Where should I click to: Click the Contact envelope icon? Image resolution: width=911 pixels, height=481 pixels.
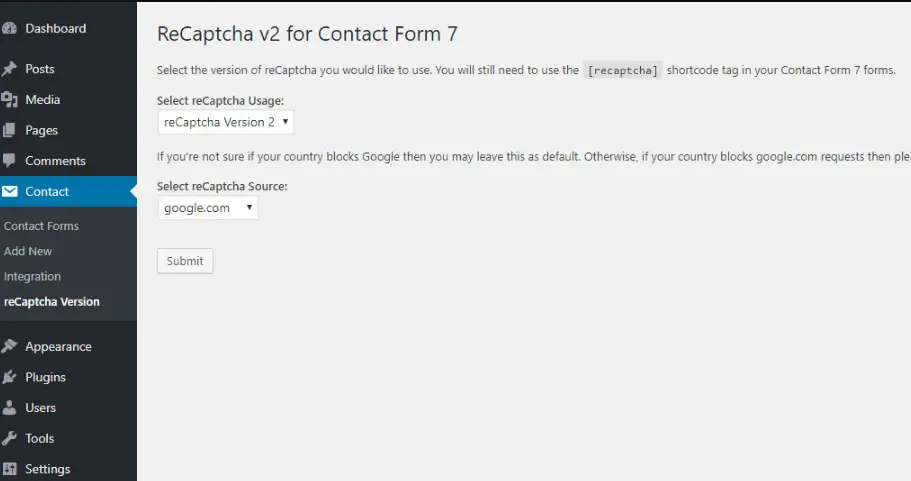pos(9,191)
